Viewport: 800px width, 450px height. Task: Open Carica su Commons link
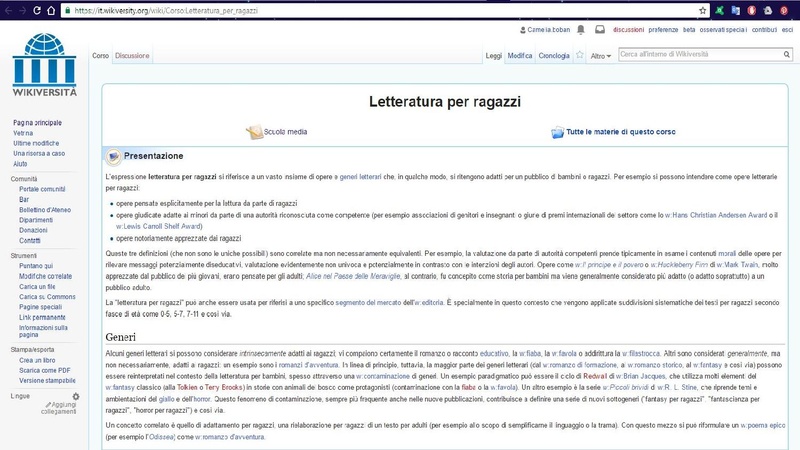[47, 296]
